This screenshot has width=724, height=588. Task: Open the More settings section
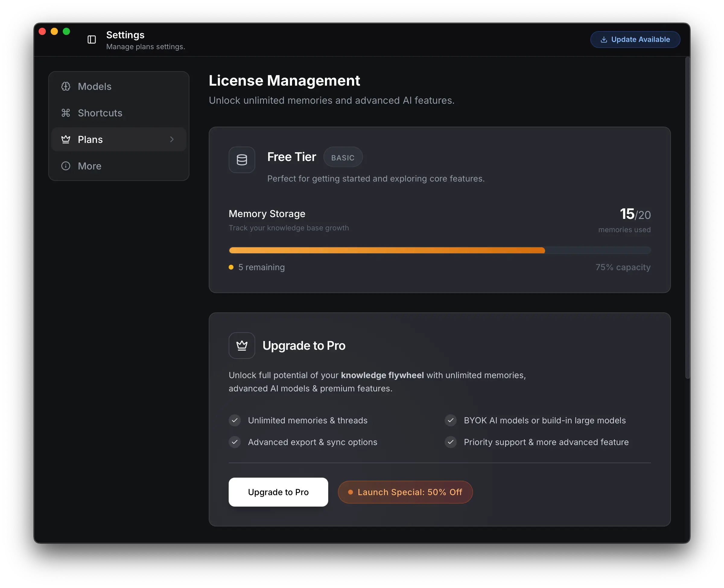[89, 166]
